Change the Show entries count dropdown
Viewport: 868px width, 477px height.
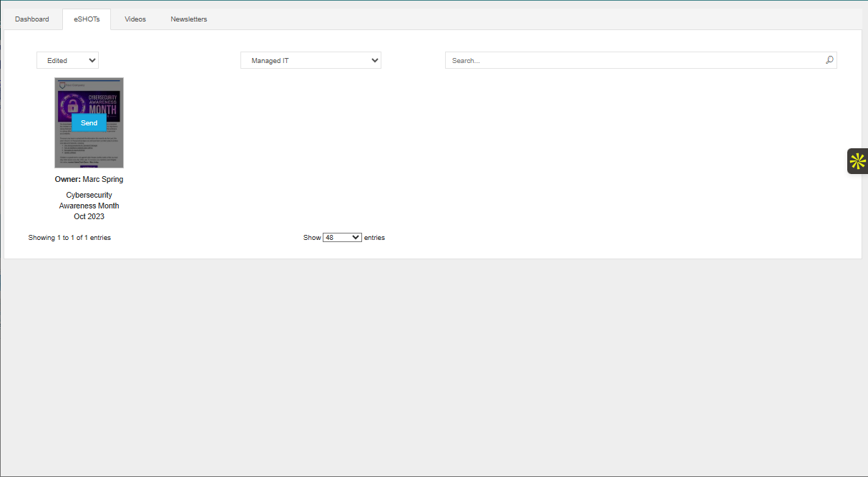[342, 238]
